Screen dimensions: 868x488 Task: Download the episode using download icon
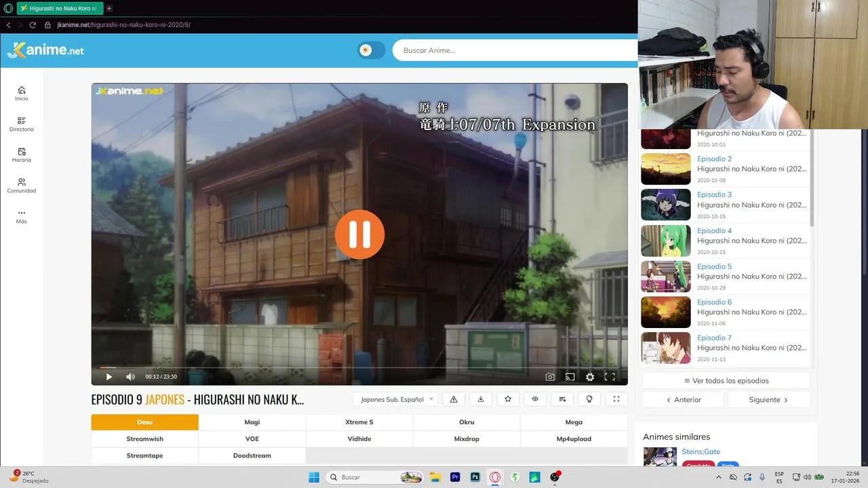pyautogui.click(x=481, y=399)
